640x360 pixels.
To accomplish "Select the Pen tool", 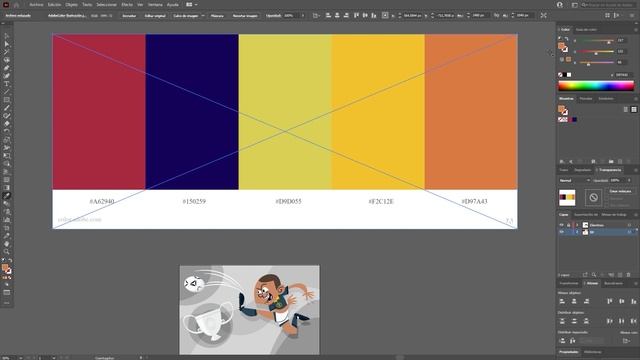I will (7, 68).
